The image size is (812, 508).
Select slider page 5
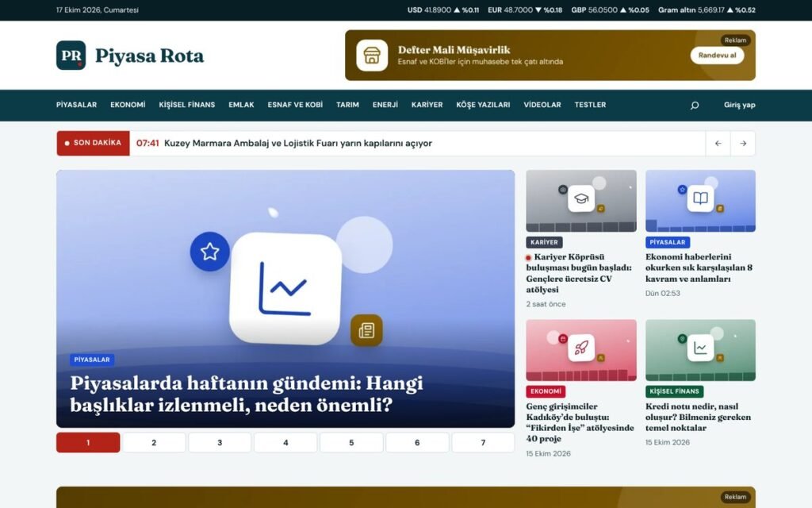pos(351,443)
